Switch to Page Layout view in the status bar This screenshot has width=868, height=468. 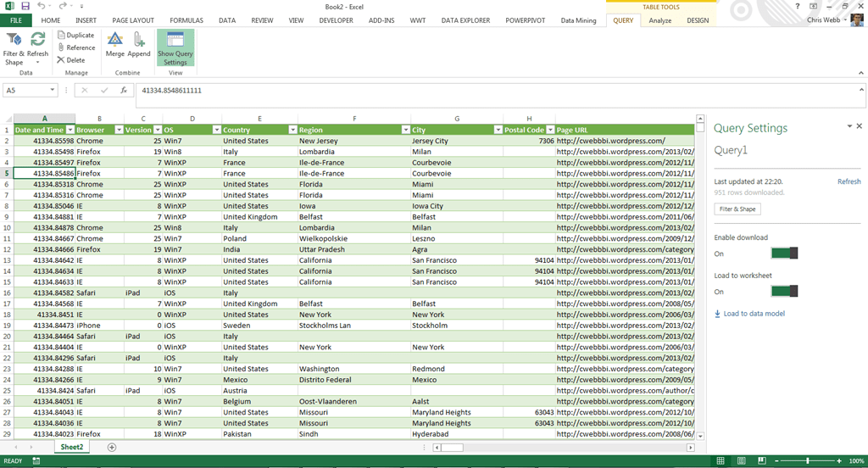(x=741, y=461)
